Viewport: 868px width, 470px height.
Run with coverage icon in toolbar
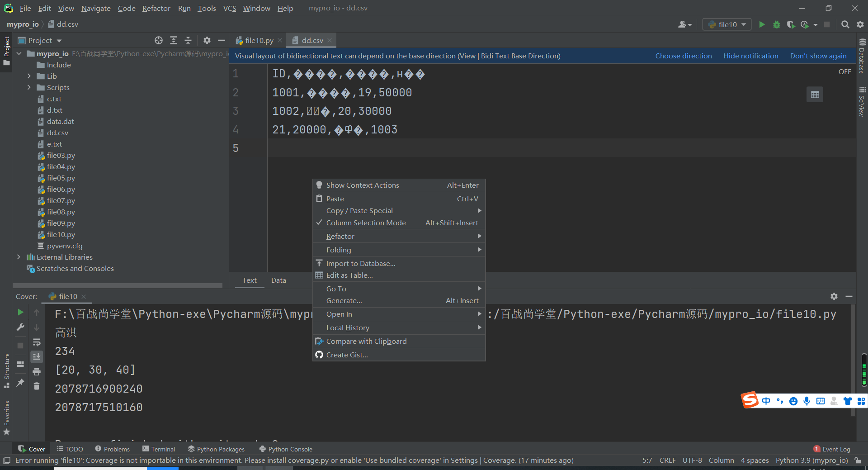pyautogui.click(x=791, y=24)
